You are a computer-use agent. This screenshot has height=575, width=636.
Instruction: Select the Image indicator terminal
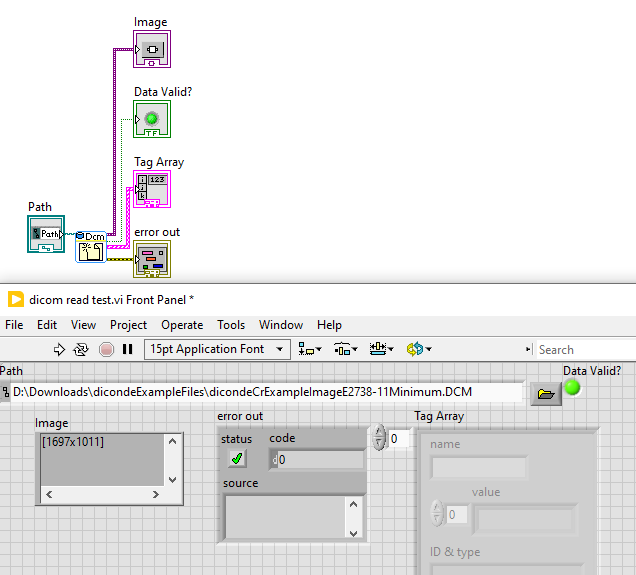click(152, 49)
